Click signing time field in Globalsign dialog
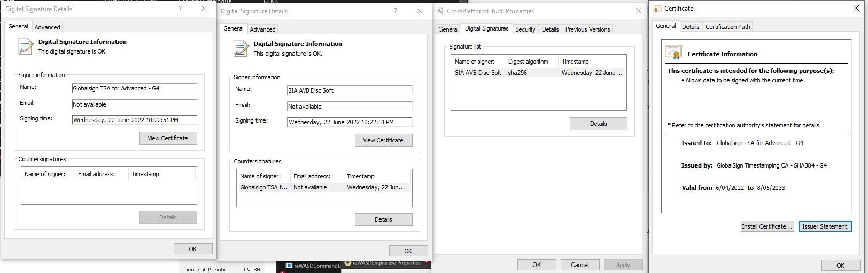 click(134, 120)
